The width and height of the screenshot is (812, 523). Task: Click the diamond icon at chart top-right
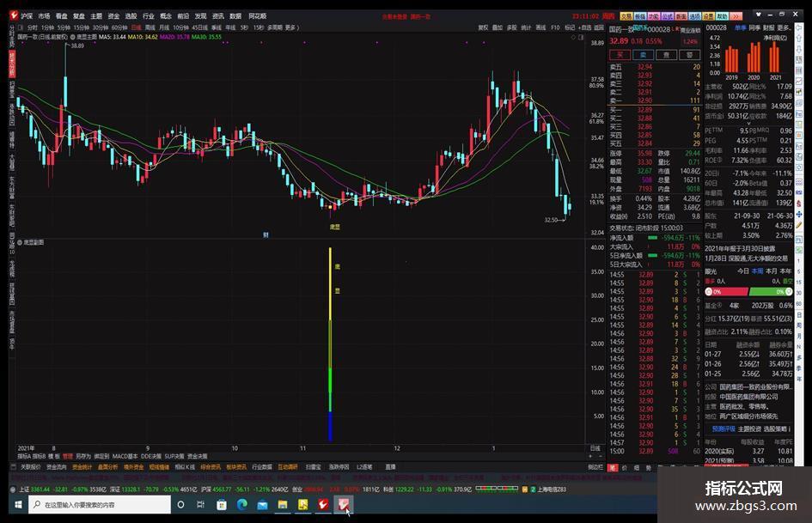pyautogui.click(x=573, y=37)
